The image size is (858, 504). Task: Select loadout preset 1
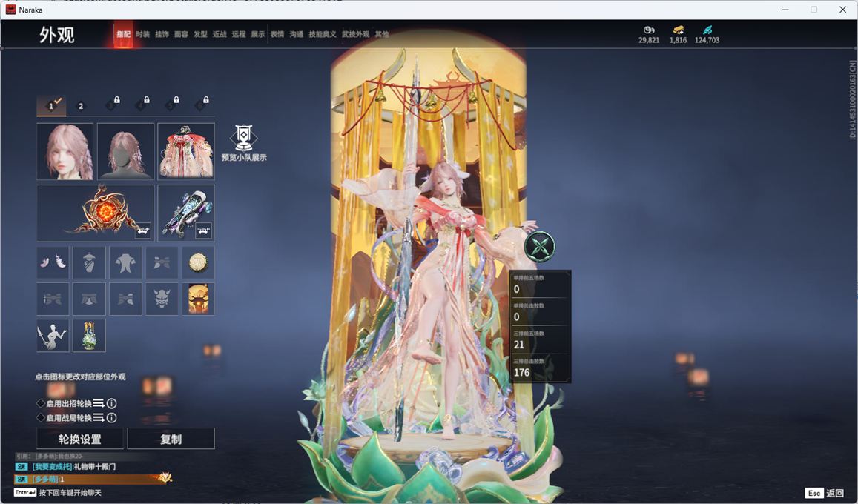tap(51, 105)
